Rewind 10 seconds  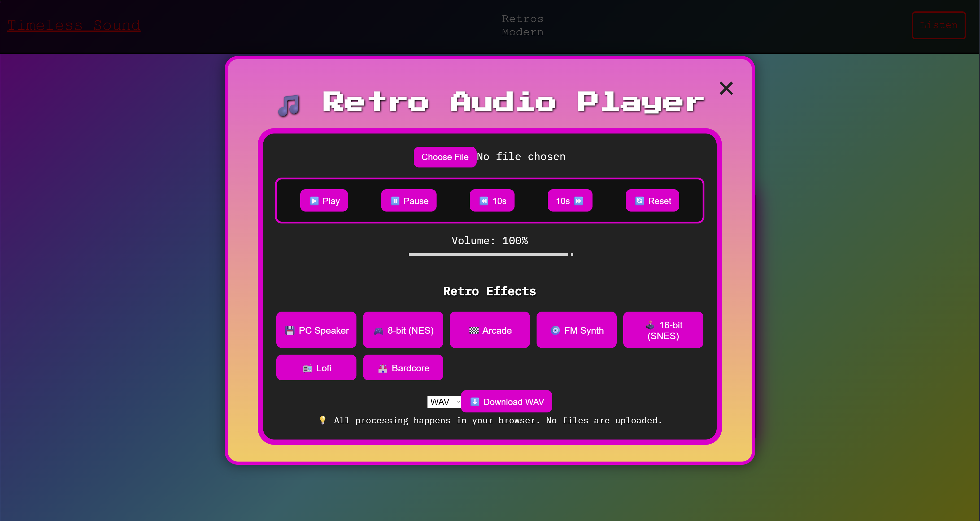click(x=492, y=201)
